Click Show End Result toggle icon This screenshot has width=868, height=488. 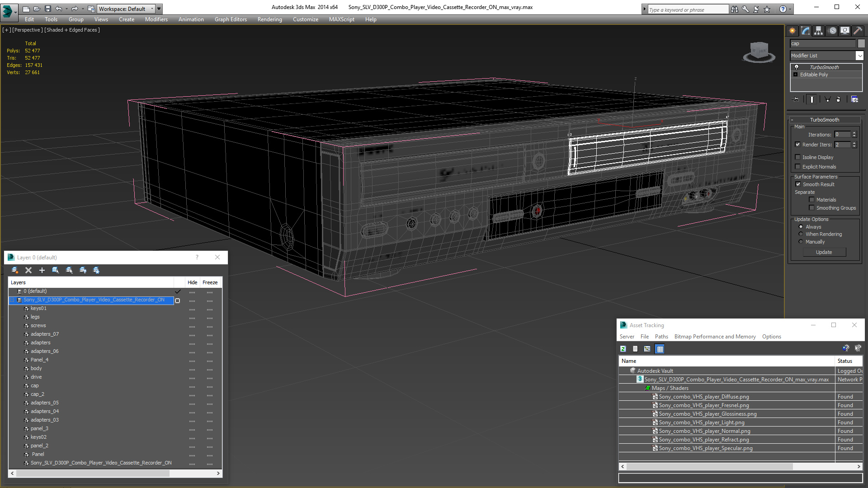pos(811,99)
